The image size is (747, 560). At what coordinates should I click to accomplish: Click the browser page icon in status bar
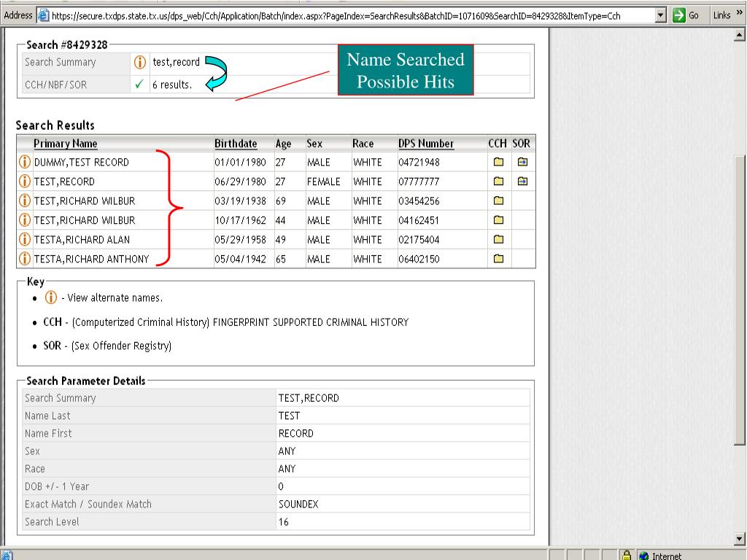7,555
